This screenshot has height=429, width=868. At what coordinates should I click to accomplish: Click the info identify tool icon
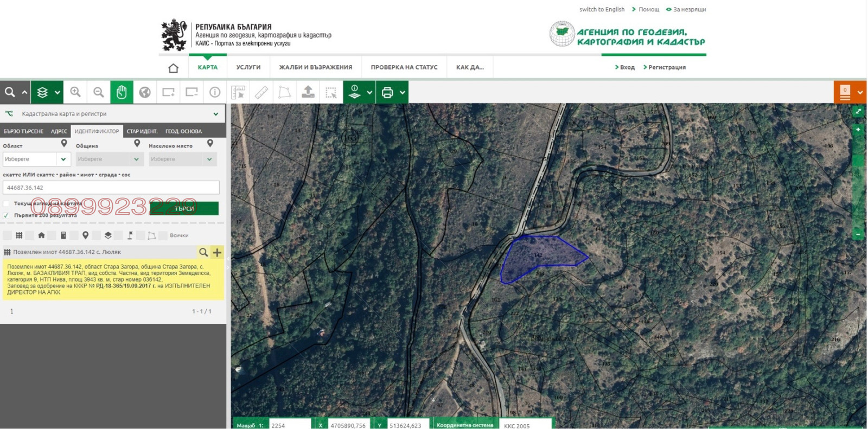pyautogui.click(x=215, y=92)
